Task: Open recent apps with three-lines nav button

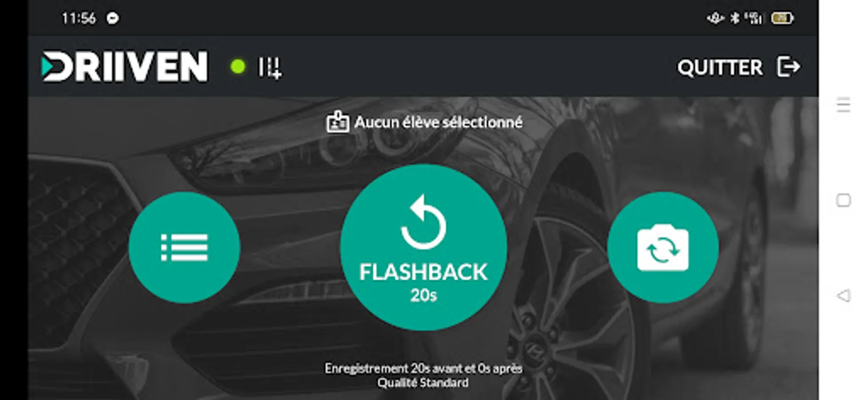Action: click(843, 105)
